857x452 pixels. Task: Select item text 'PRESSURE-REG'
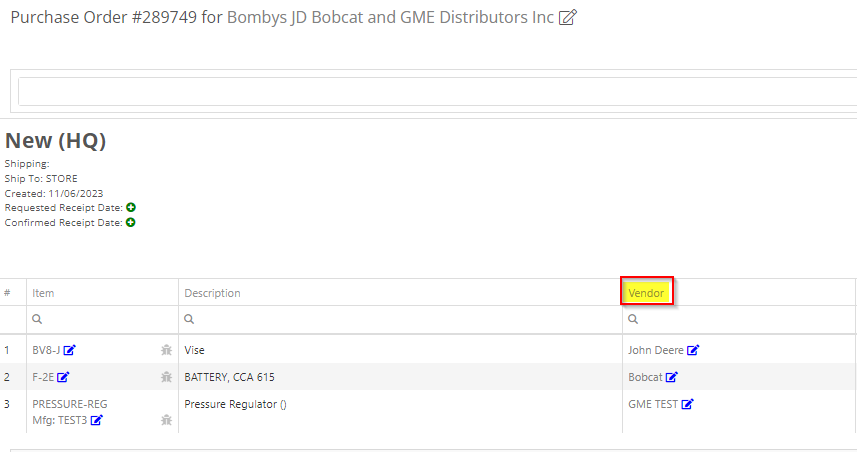click(x=70, y=404)
